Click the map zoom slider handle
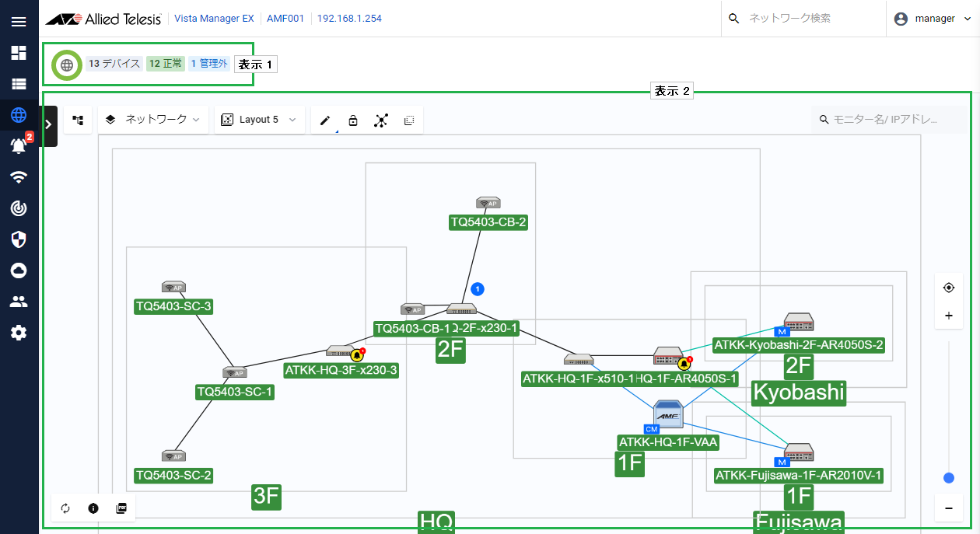 (x=949, y=478)
